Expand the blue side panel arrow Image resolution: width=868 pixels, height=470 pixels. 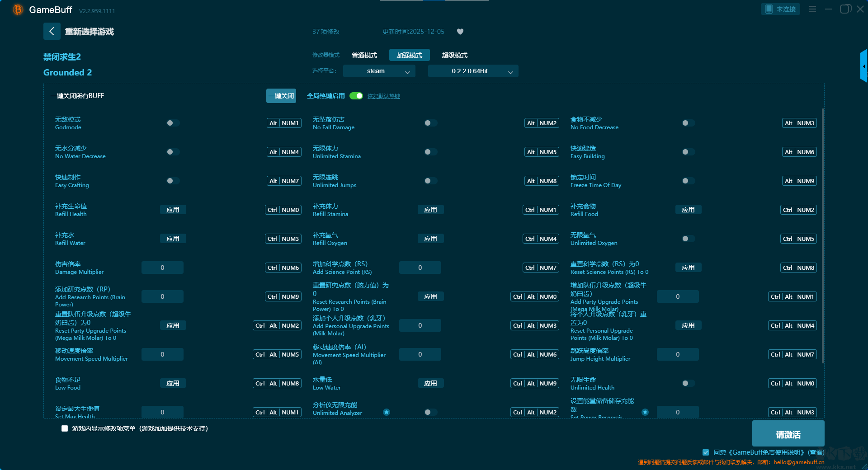(x=863, y=66)
